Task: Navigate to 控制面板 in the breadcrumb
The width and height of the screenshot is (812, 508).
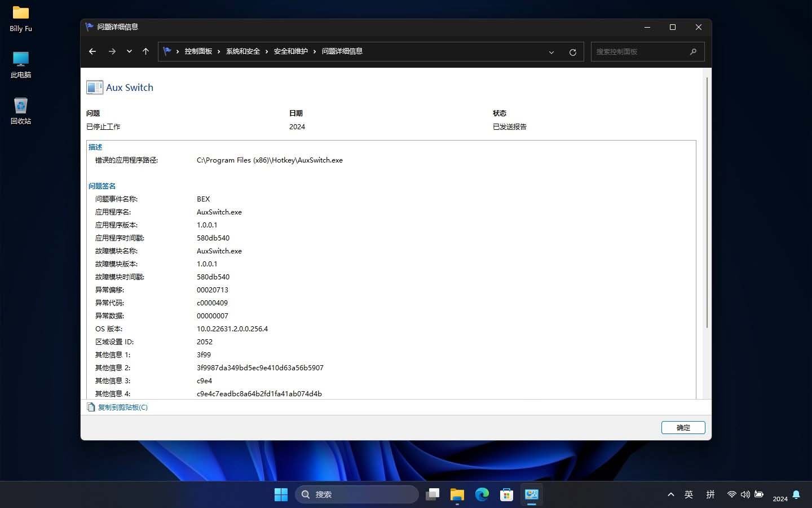Action: click(198, 51)
